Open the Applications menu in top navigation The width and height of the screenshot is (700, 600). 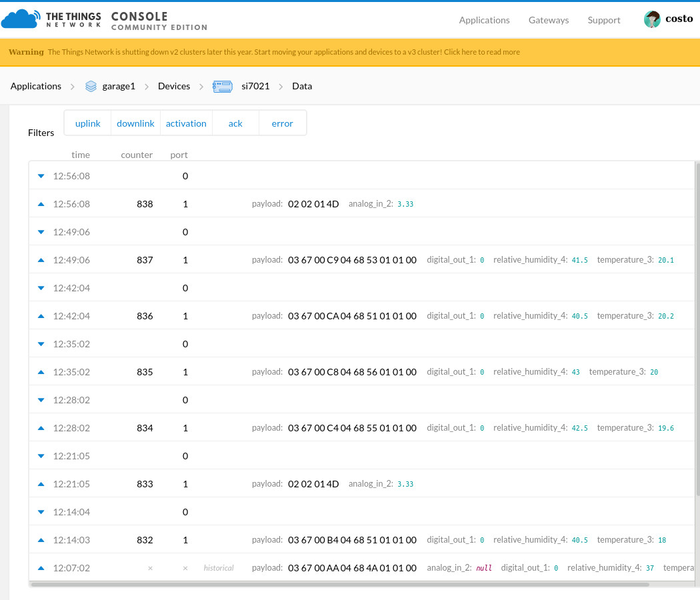[484, 20]
